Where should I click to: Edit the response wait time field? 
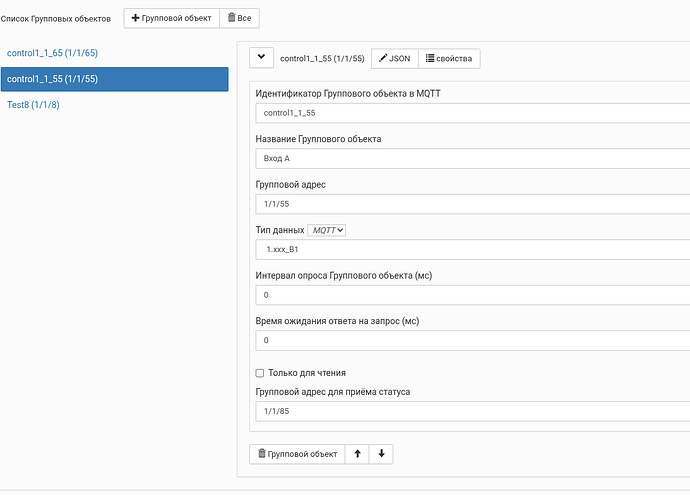(473, 341)
